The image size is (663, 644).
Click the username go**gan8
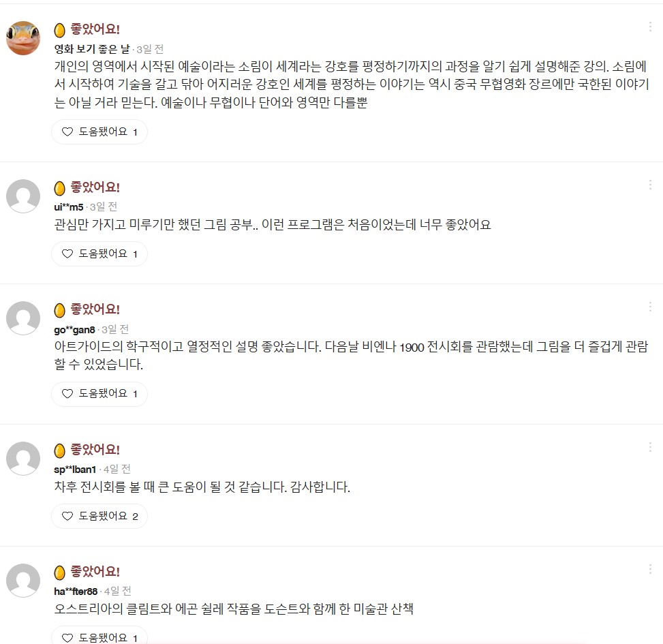point(74,330)
